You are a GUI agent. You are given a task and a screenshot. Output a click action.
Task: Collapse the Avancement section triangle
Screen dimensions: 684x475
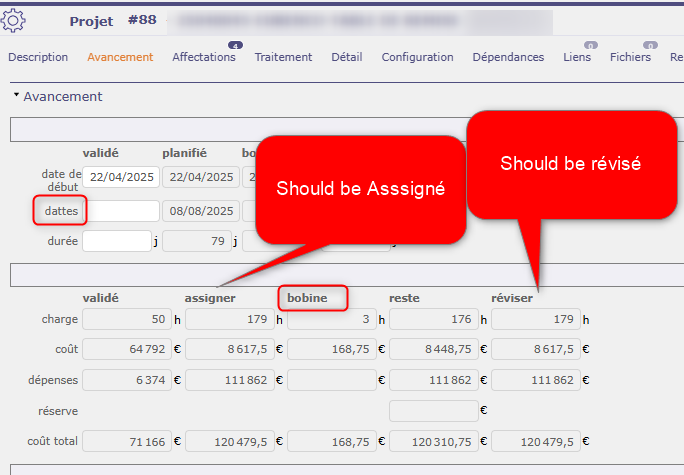pos(16,97)
